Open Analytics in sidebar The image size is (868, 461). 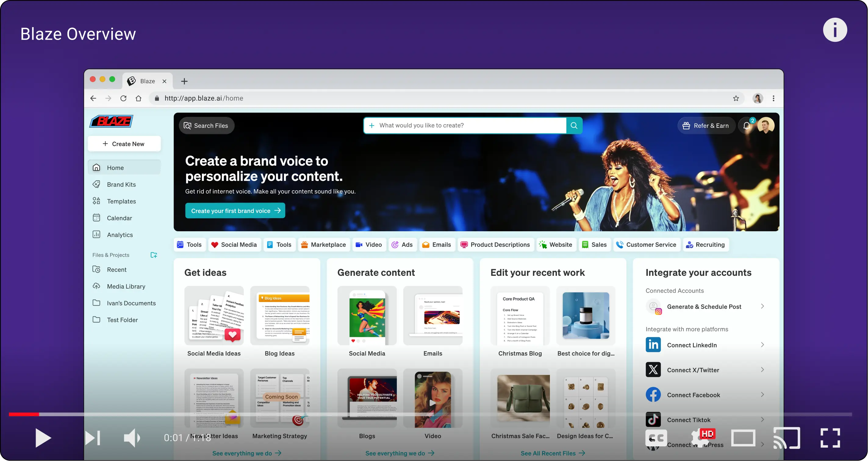pyautogui.click(x=124, y=235)
